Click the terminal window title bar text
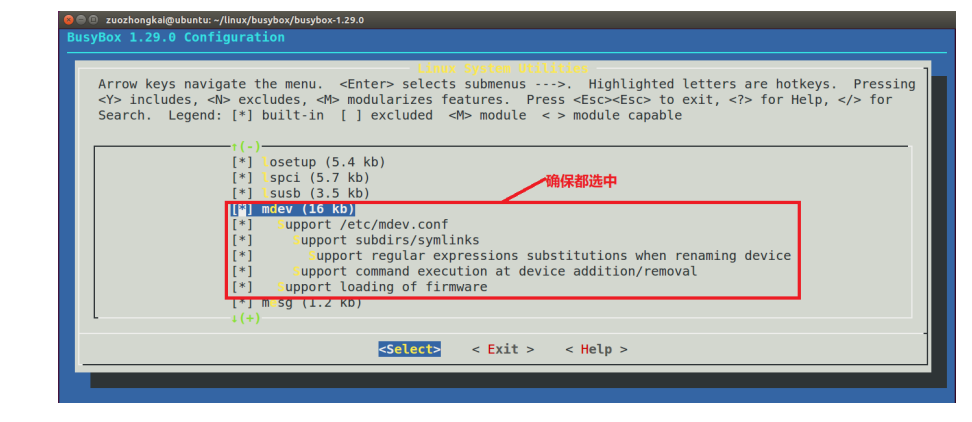This screenshot has height=422, width=972. click(235, 20)
